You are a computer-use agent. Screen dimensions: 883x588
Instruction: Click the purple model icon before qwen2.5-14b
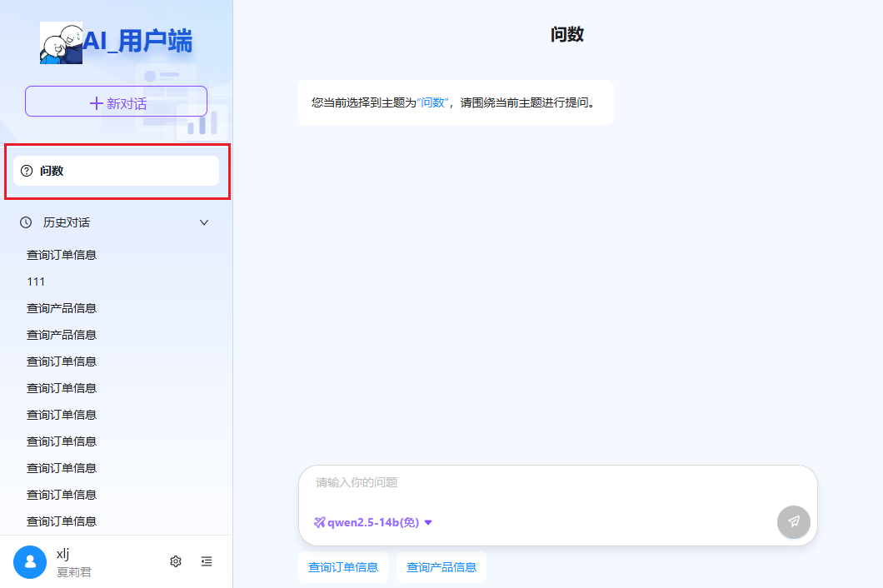319,522
